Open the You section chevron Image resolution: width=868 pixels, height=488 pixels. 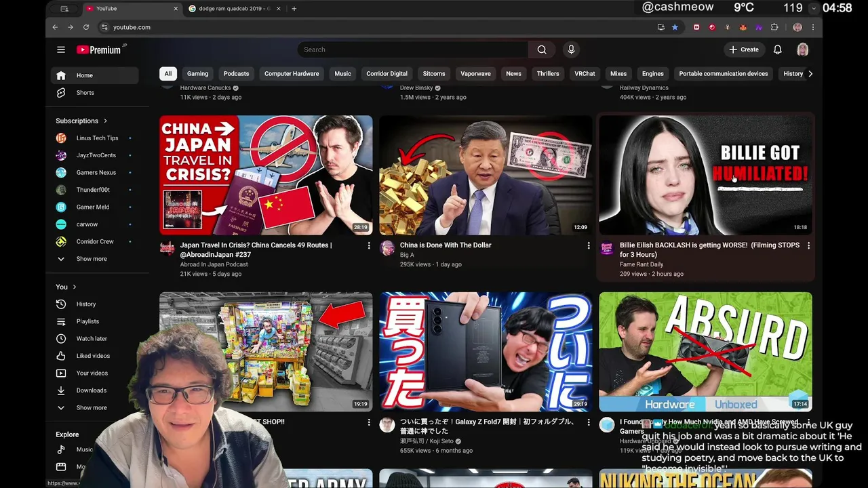point(74,287)
